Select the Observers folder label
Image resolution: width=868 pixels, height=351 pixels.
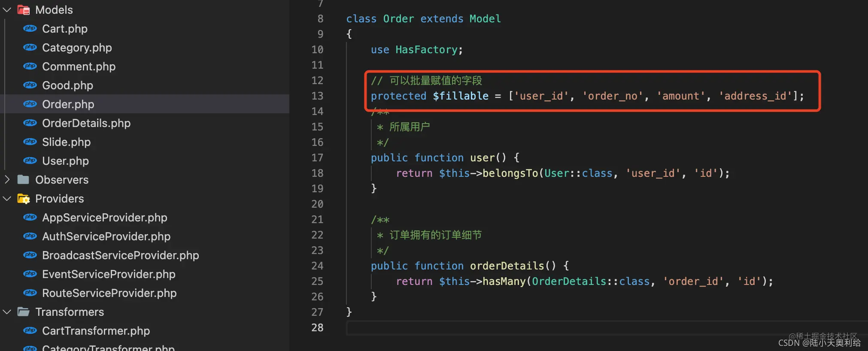[x=62, y=180]
